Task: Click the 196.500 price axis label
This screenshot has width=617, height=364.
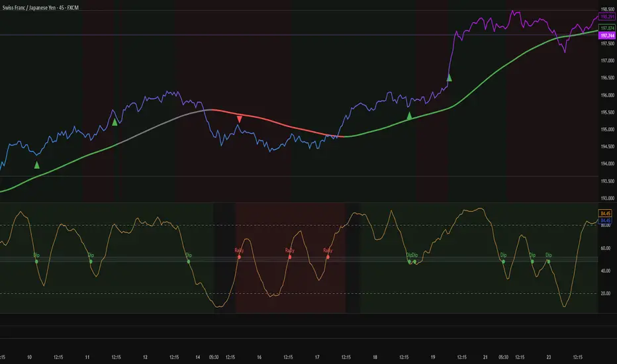Action: pyautogui.click(x=607, y=78)
